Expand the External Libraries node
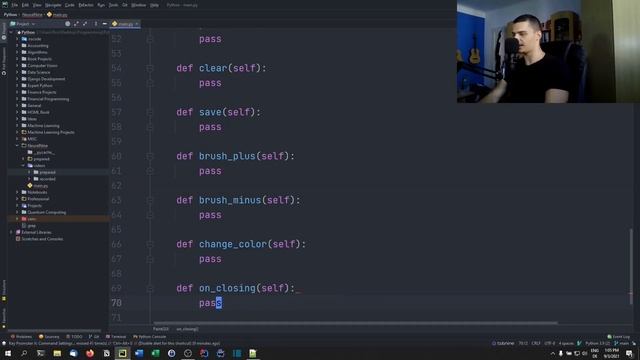The width and height of the screenshot is (640, 360). pos(11,232)
